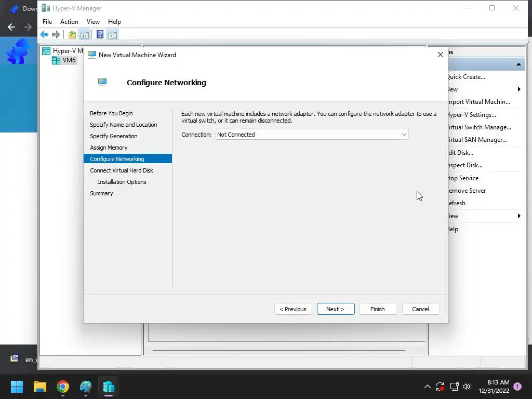Click the Next button
This screenshot has height=399, width=532.
click(x=336, y=309)
